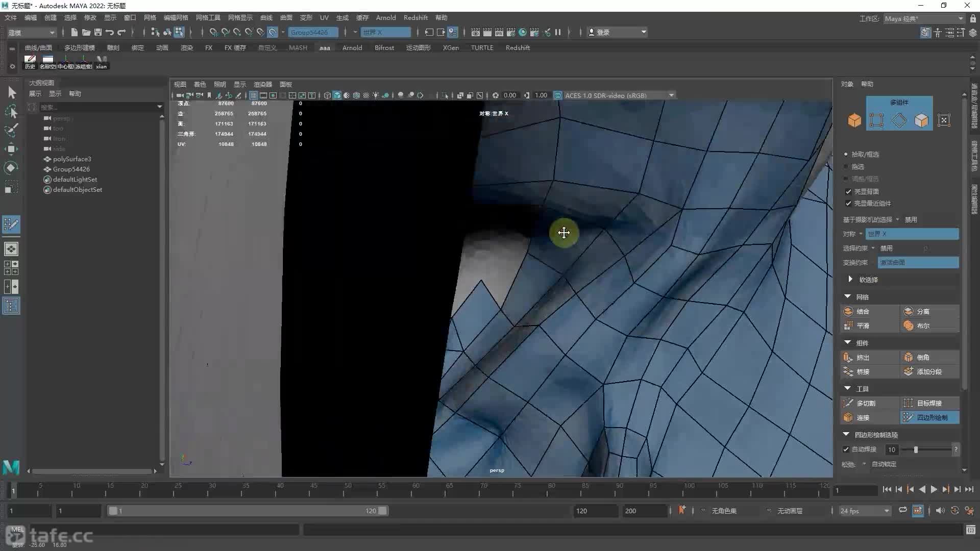Click the 分离 (Separate) tool
The height and width of the screenshot is (551, 980).
[x=929, y=311]
